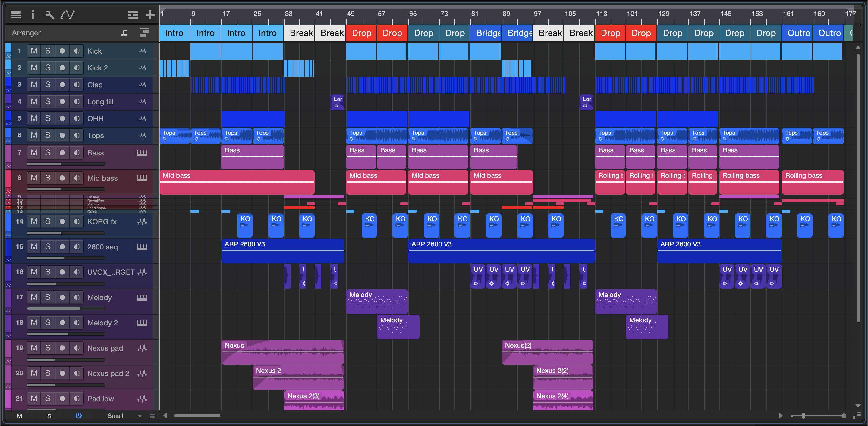Click the waveform icon on Kick track
This screenshot has width=868, height=426.
coord(143,51)
